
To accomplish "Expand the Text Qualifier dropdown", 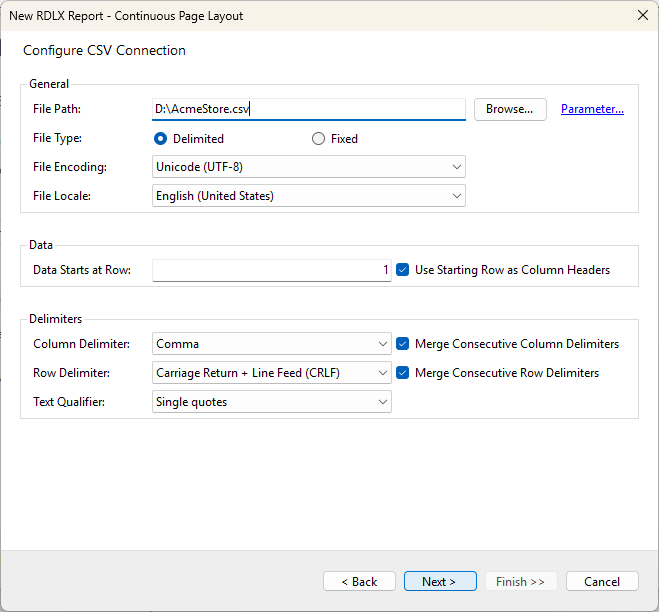I will pos(271,402).
